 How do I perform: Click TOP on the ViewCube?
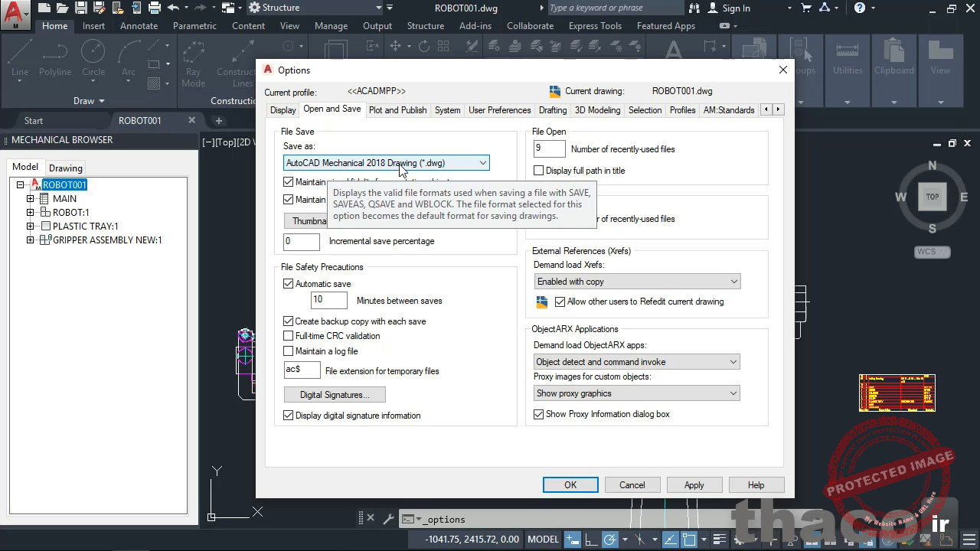(x=932, y=197)
